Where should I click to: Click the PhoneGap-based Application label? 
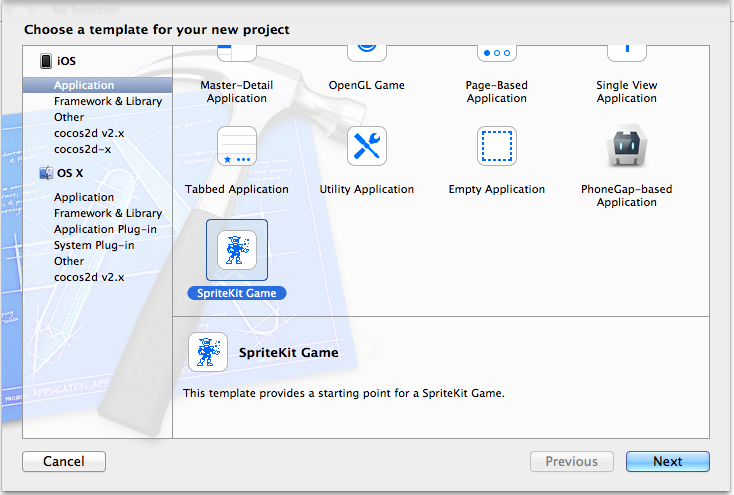click(627, 196)
